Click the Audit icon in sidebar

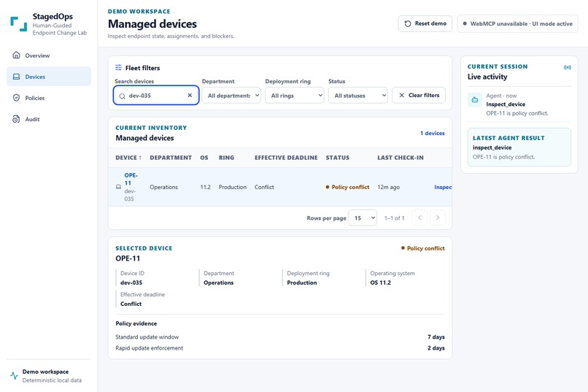click(x=16, y=119)
